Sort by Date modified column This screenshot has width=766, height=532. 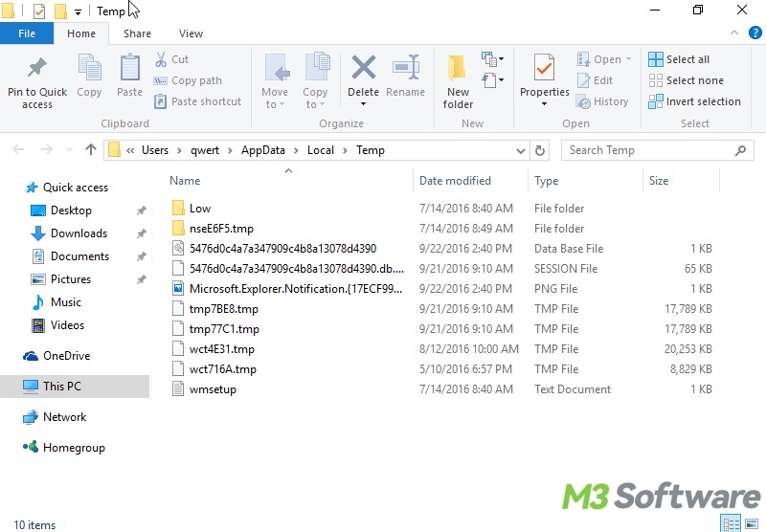[470, 181]
